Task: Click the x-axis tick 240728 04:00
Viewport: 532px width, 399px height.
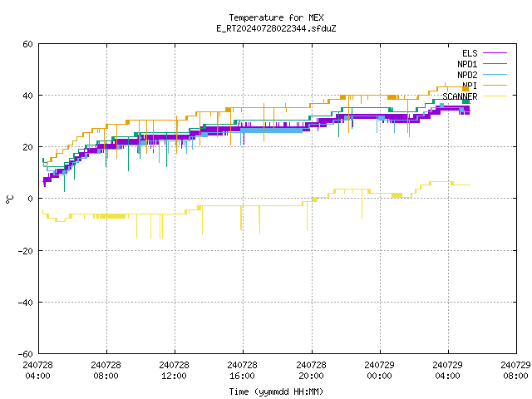Action: coord(37,371)
